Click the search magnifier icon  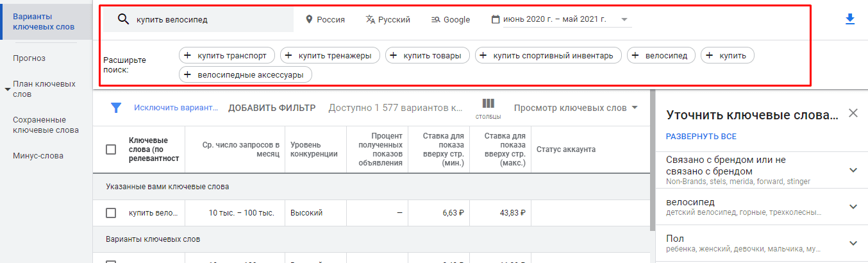coord(124,19)
